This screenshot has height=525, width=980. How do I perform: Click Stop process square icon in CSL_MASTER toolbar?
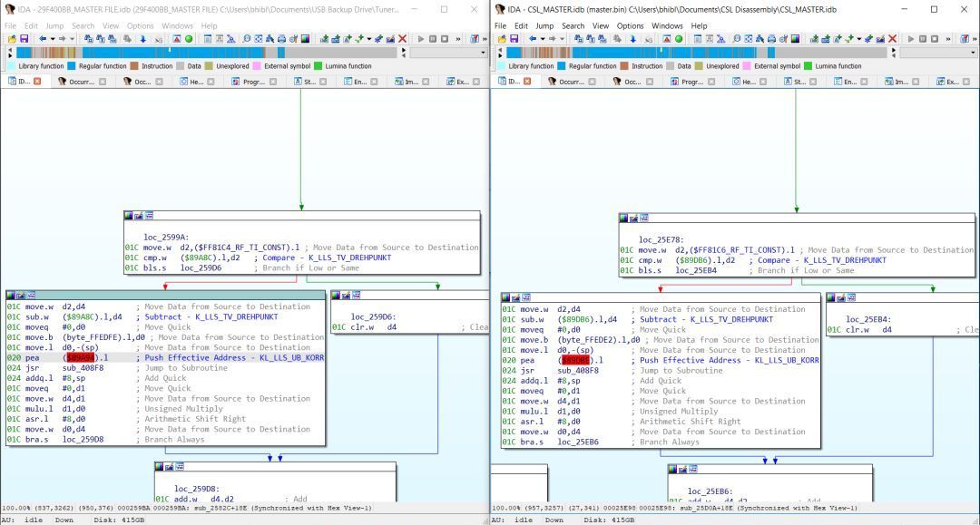coord(935,39)
